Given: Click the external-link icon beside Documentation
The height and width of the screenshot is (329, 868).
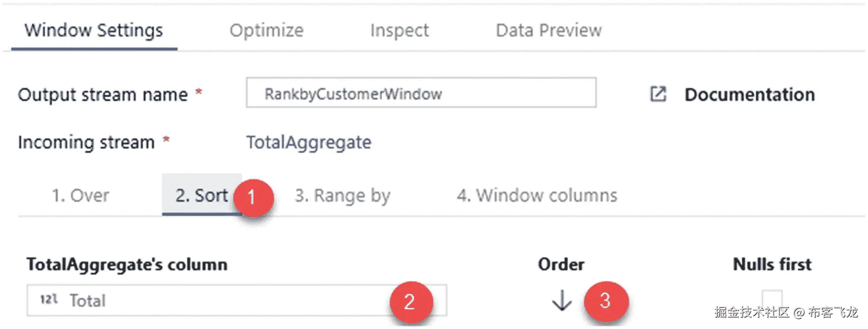Looking at the screenshot, I should 658,94.
